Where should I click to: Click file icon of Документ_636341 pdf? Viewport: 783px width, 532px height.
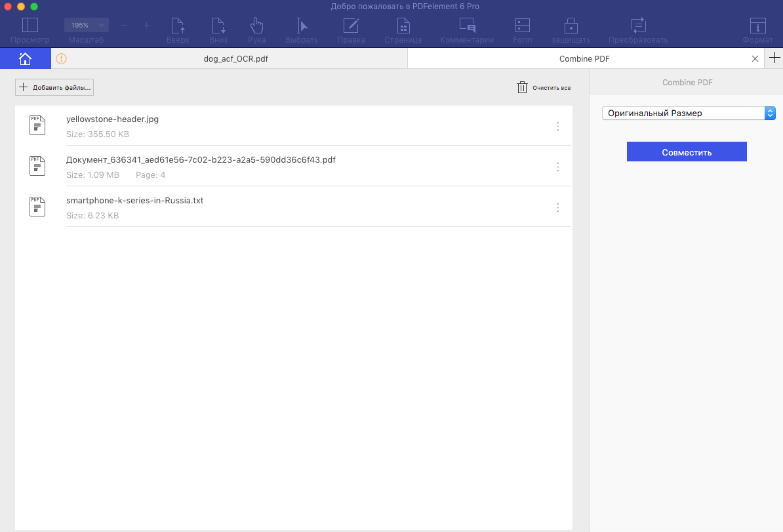(37, 166)
